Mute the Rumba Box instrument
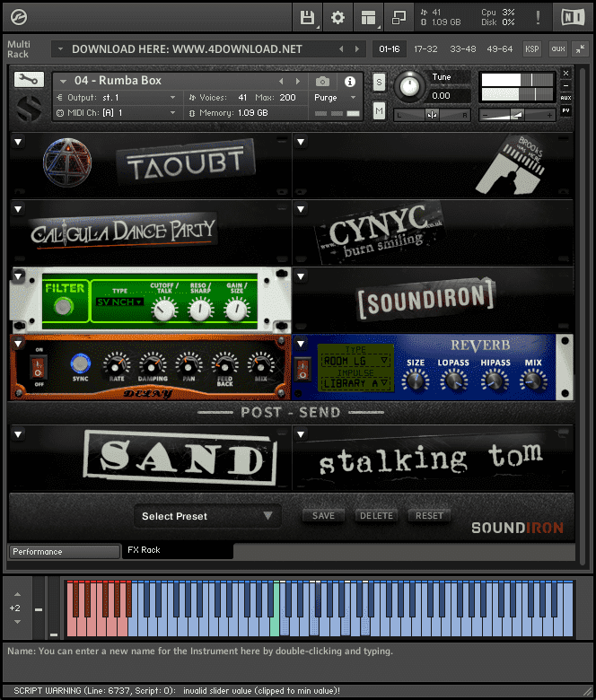This screenshot has height=700, width=596. tap(379, 110)
